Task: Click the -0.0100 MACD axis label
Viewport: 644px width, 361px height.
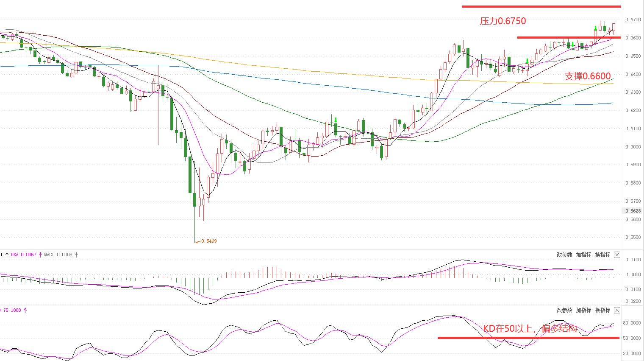Action: click(x=632, y=289)
